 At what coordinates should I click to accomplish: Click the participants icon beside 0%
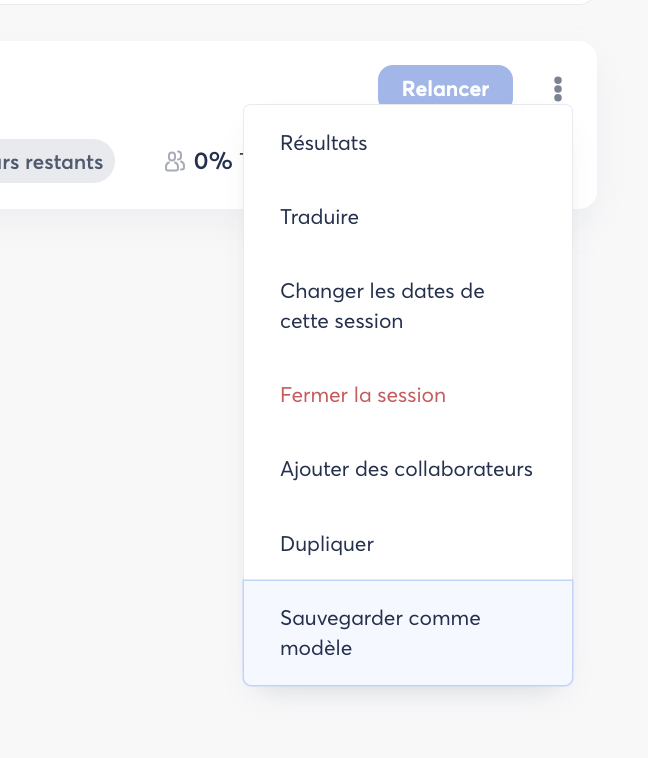[175, 162]
